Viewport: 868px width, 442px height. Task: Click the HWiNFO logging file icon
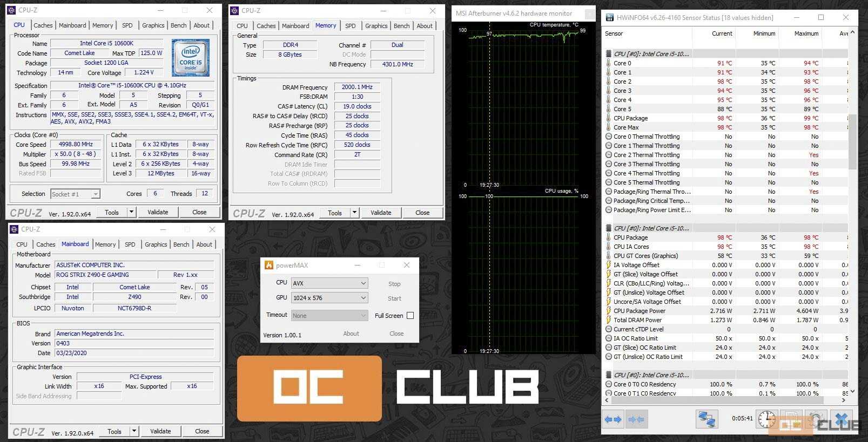(791, 419)
